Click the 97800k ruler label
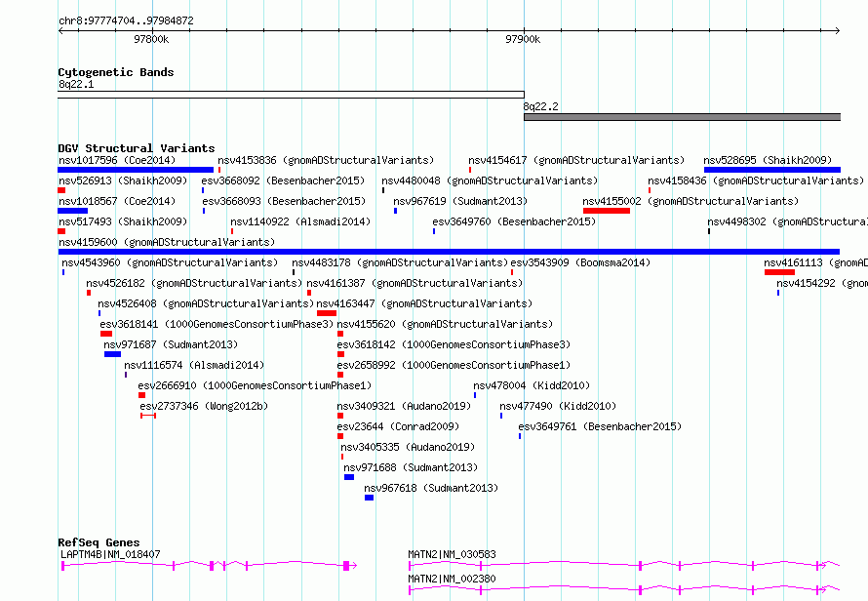The width and height of the screenshot is (868, 601). tap(151, 39)
